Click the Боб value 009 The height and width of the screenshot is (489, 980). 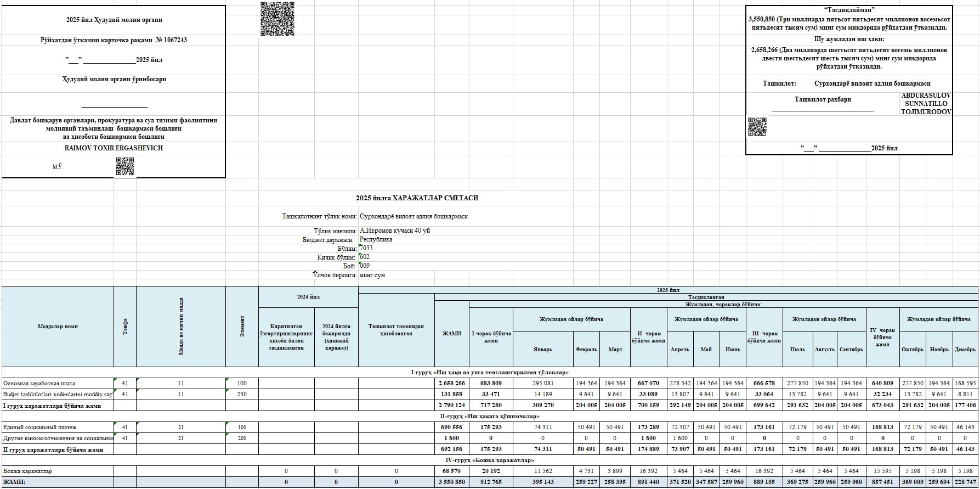point(365,266)
